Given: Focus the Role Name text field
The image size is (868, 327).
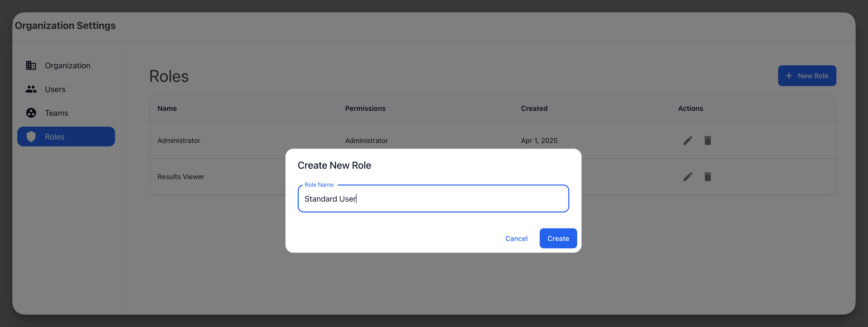Looking at the screenshot, I should click(x=433, y=199).
